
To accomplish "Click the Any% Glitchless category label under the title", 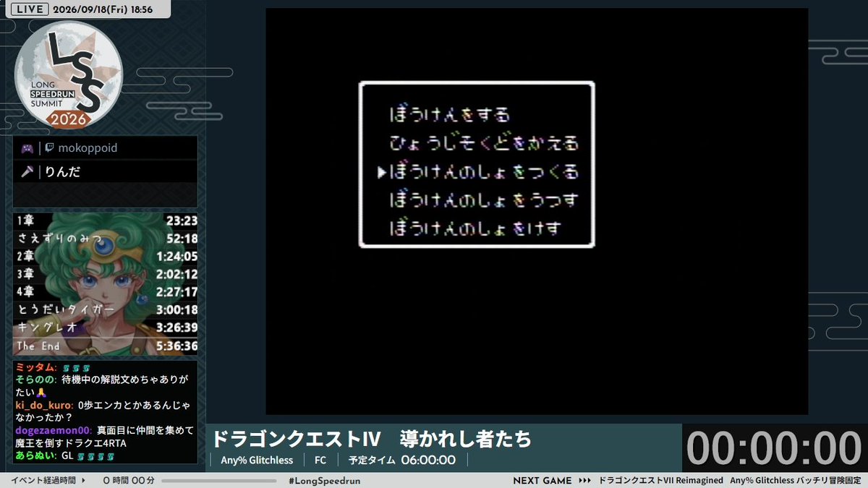I will (257, 461).
